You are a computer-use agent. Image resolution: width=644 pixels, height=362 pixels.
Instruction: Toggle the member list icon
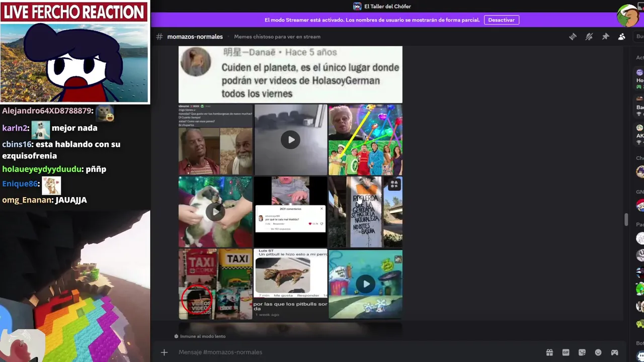(x=622, y=36)
